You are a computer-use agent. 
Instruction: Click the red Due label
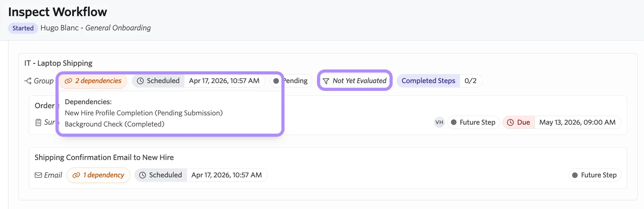(523, 122)
